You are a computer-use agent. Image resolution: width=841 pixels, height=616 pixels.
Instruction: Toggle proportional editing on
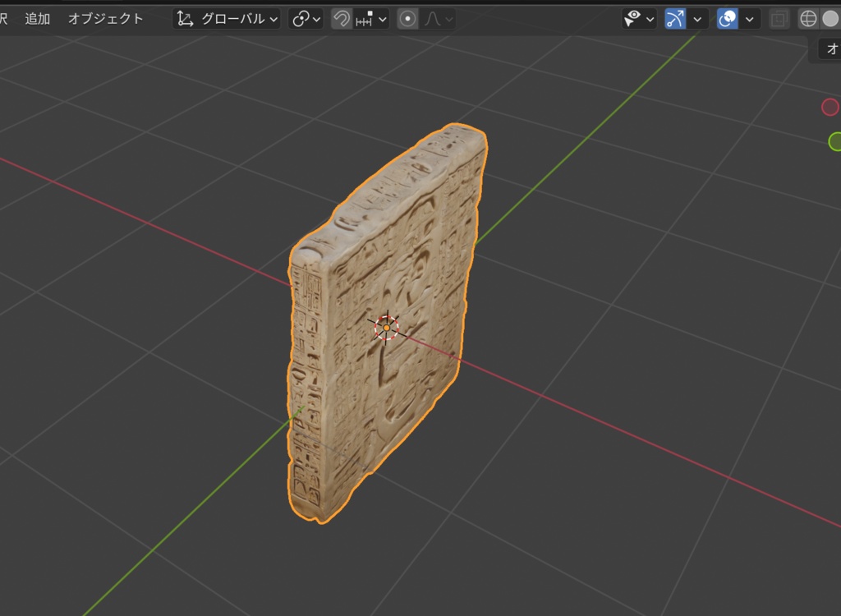coord(407,19)
